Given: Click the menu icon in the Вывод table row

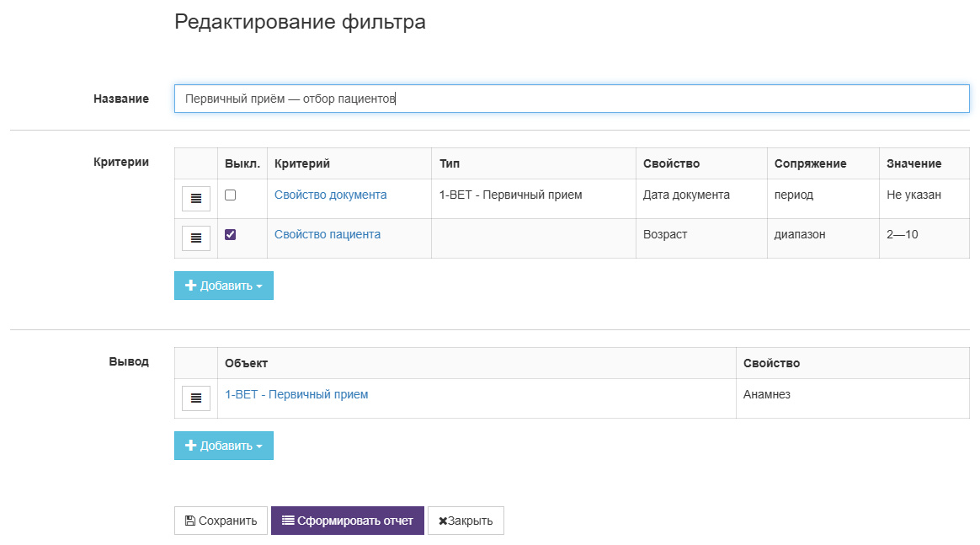Looking at the screenshot, I should (x=195, y=398).
